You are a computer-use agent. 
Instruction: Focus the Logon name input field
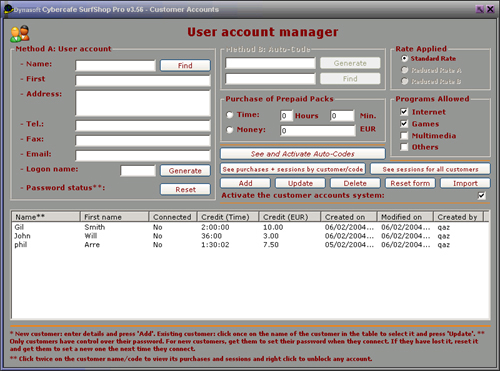pos(138,171)
